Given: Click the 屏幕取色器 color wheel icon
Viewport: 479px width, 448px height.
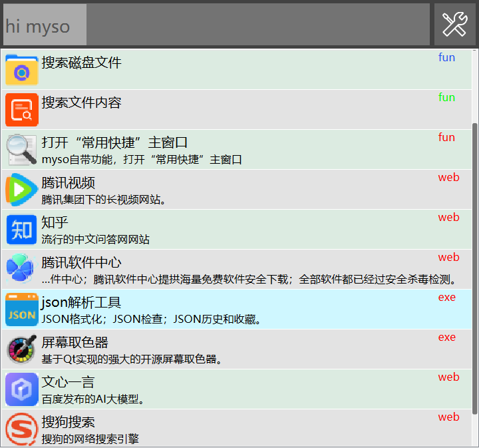Looking at the screenshot, I should pyautogui.click(x=22, y=349).
